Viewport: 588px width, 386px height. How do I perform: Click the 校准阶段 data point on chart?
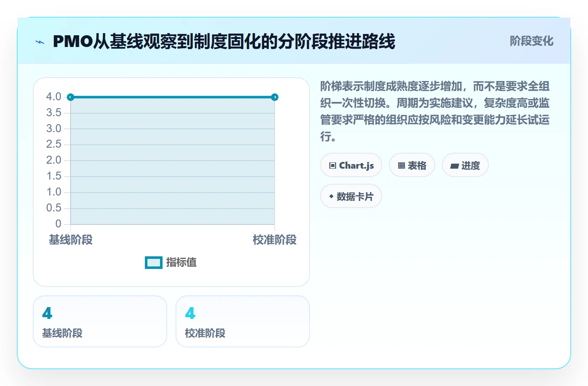(x=275, y=97)
